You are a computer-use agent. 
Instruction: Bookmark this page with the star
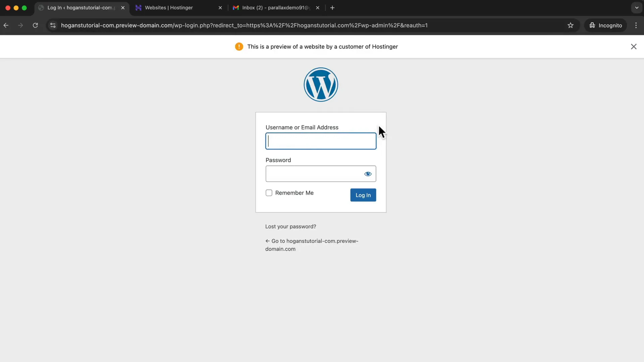[570, 25]
